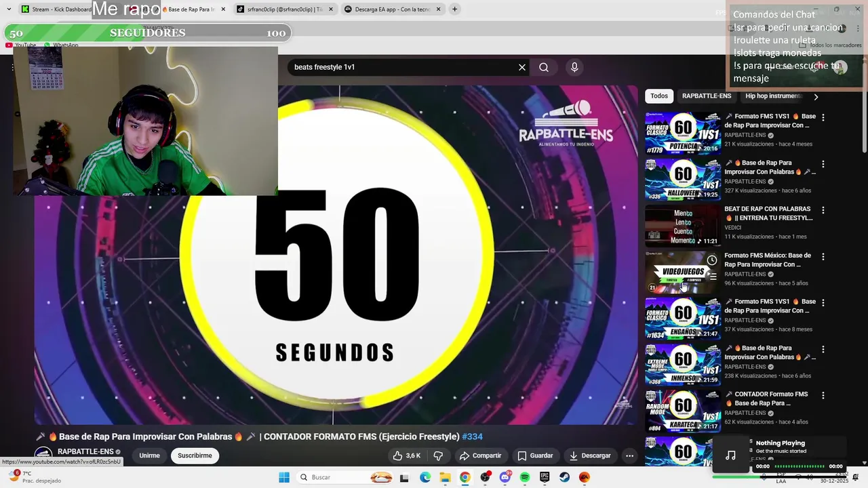Click the Suscribirme button
868x488 pixels.
[x=195, y=455]
